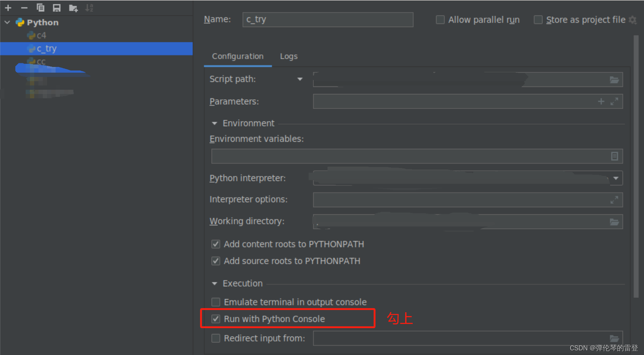644x355 pixels.
Task: Check Store as project file
Action: (538, 20)
